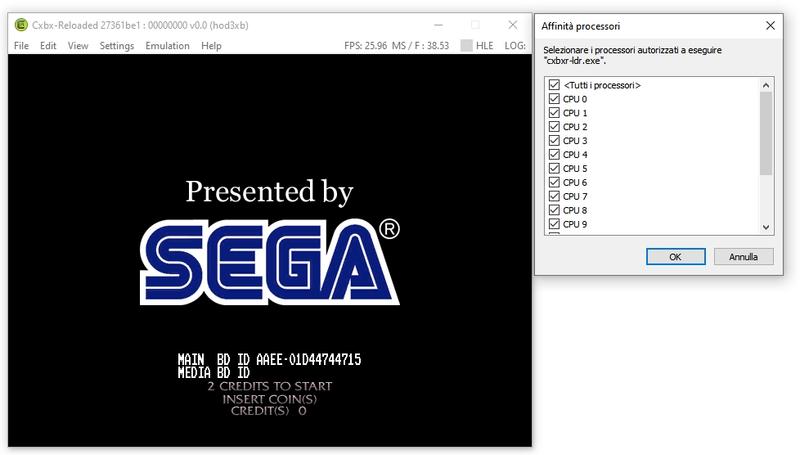Uncheck the CPU 3 checkbox
This screenshot has height=455, width=800.
554,140
